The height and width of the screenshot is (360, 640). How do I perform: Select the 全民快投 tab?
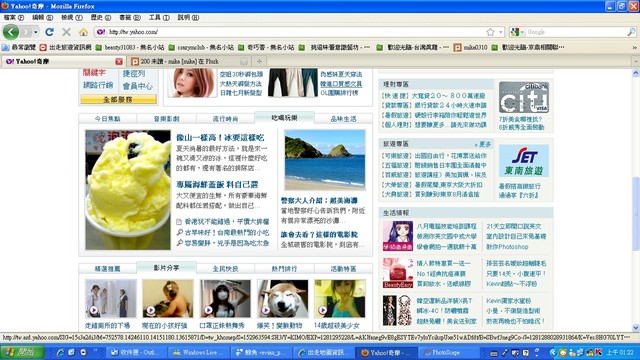[225, 269]
